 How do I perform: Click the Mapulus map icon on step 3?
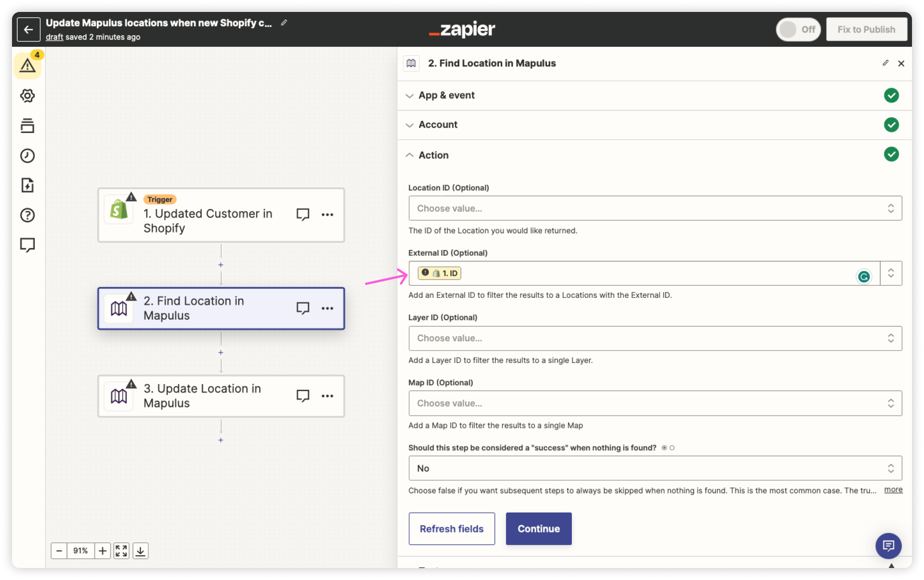[x=119, y=396]
